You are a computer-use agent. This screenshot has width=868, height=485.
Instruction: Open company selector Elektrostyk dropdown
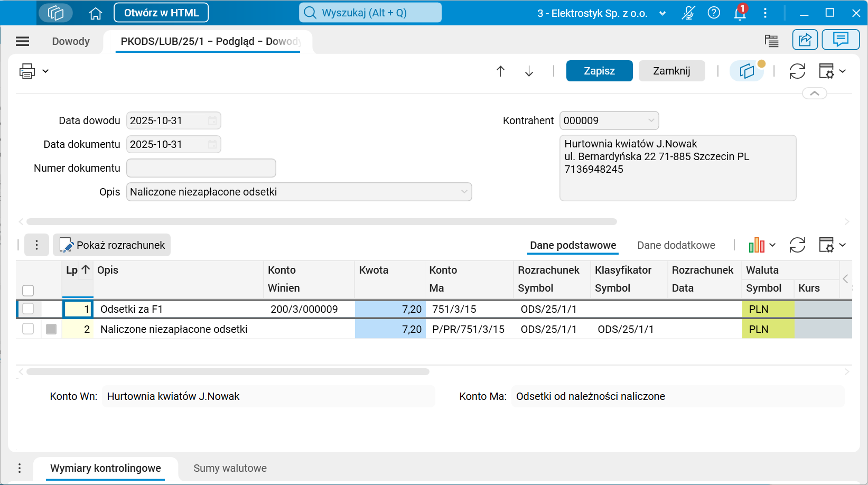662,14
